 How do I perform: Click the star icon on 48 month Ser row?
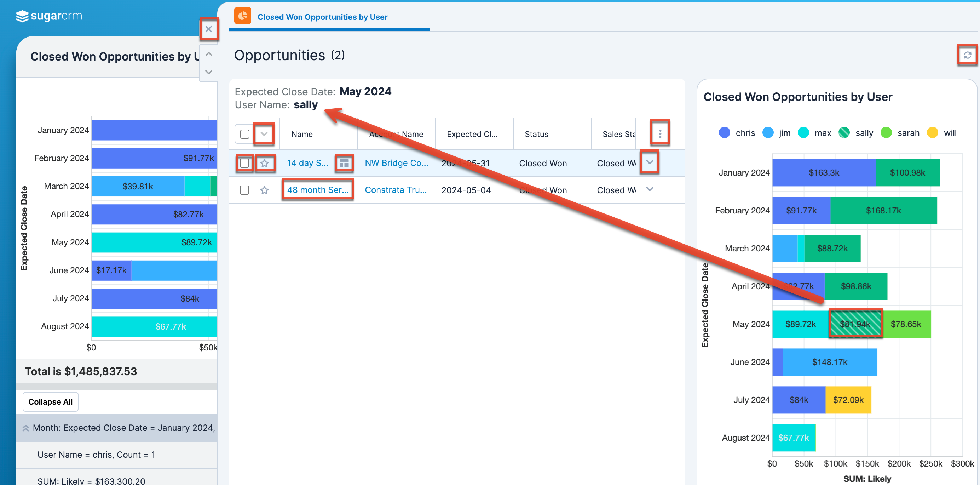(x=264, y=190)
